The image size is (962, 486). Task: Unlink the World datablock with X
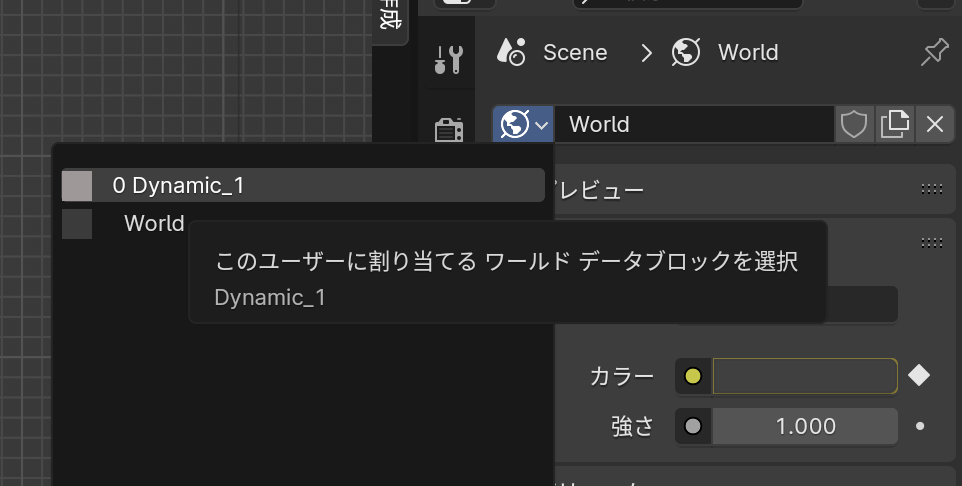pos(935,124)
